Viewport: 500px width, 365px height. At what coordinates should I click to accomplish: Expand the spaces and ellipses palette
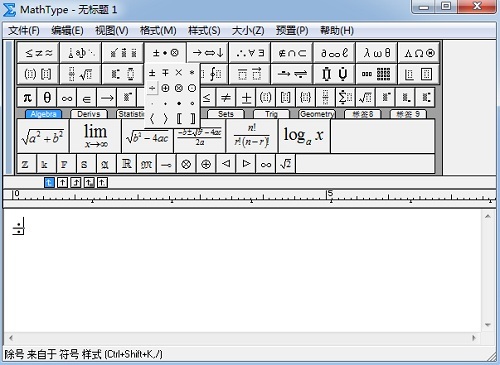point(81,53)
